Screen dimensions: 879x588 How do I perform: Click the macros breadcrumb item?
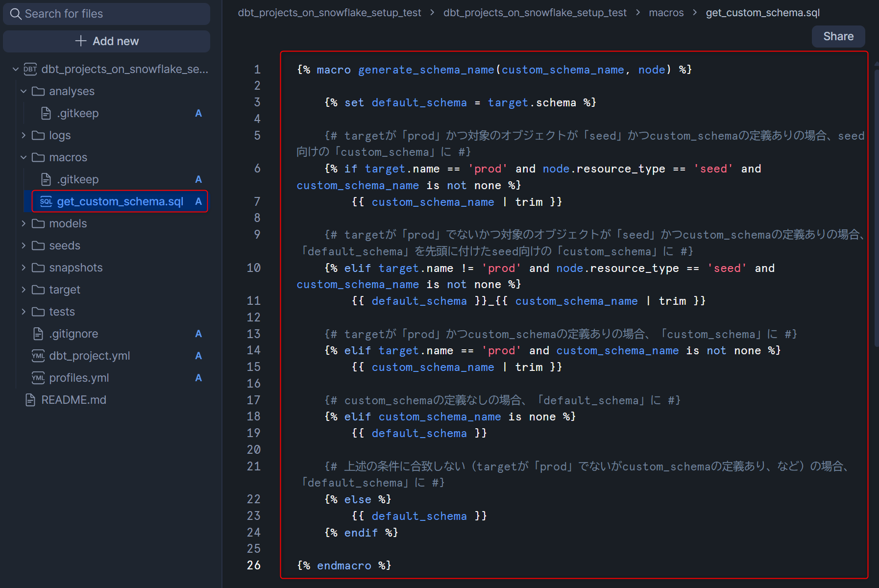666,13
